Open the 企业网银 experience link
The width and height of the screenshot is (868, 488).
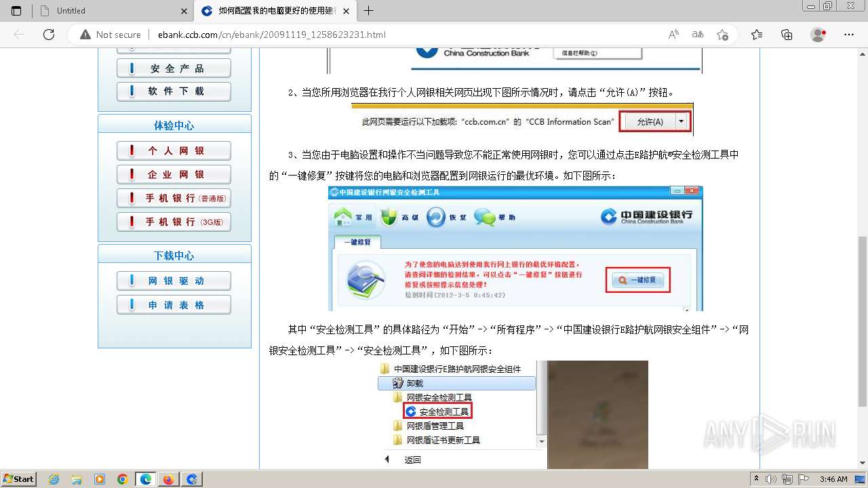pyautogui.click(x=174, y=175)
